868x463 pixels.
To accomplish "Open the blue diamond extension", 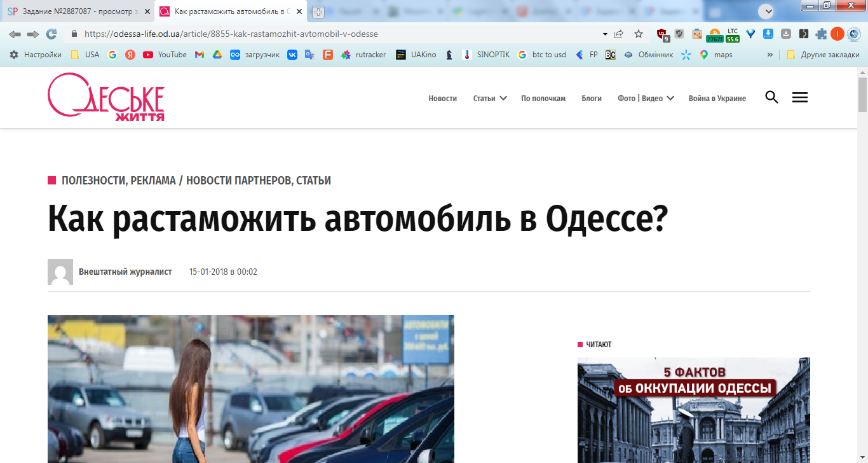I will tap(750, 34).
